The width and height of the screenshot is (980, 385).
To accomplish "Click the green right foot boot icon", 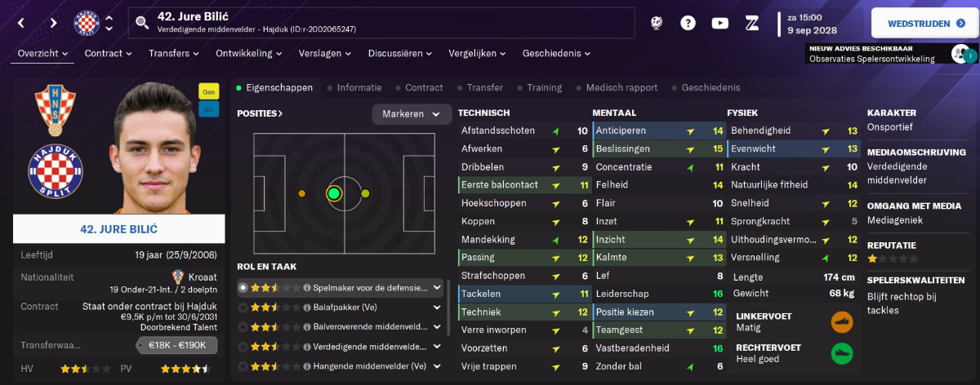I will click(x=843, y=353).
